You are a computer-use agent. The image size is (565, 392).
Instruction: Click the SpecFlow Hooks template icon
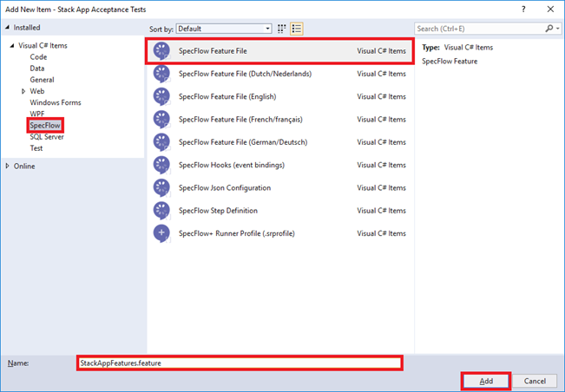[161, 165]
